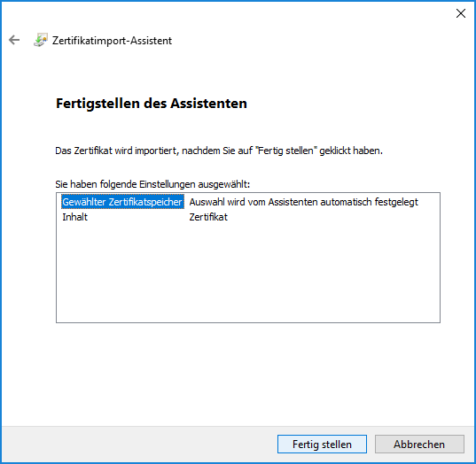Click the label 'Sie haben folgende Einstellungen ausgewählt'
The width and height of the screenshot is (476, 464).
pyautogui.click(x=152, y=184)
